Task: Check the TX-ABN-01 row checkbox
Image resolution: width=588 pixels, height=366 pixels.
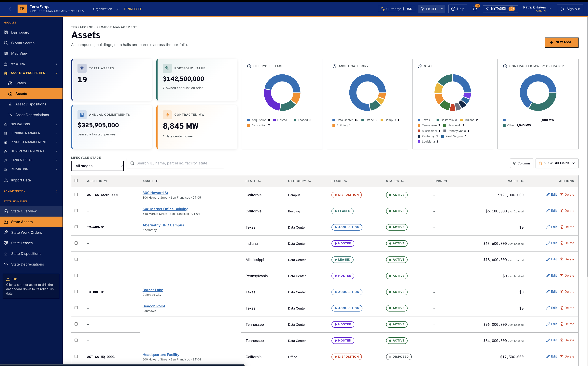Action: click(76, 227)
